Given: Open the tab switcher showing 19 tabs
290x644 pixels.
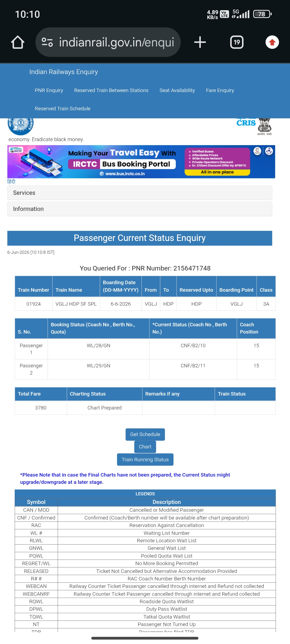Looking at the screenshot, I should click(237, 42).
